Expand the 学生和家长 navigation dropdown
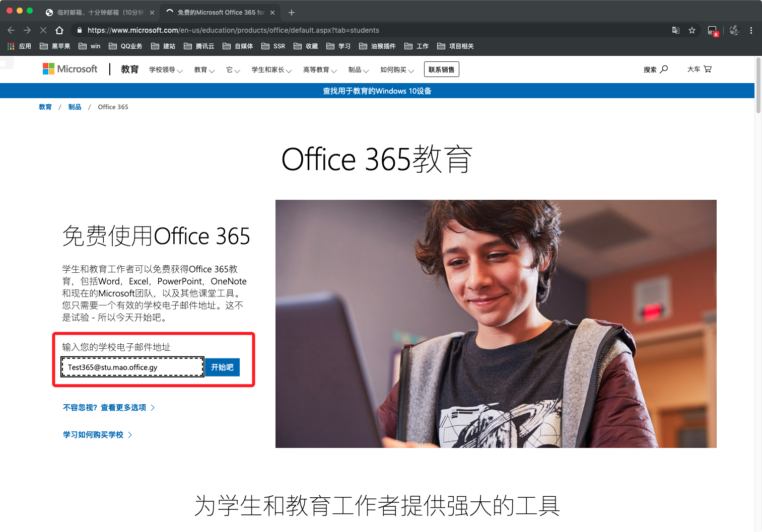 point(271,70)
